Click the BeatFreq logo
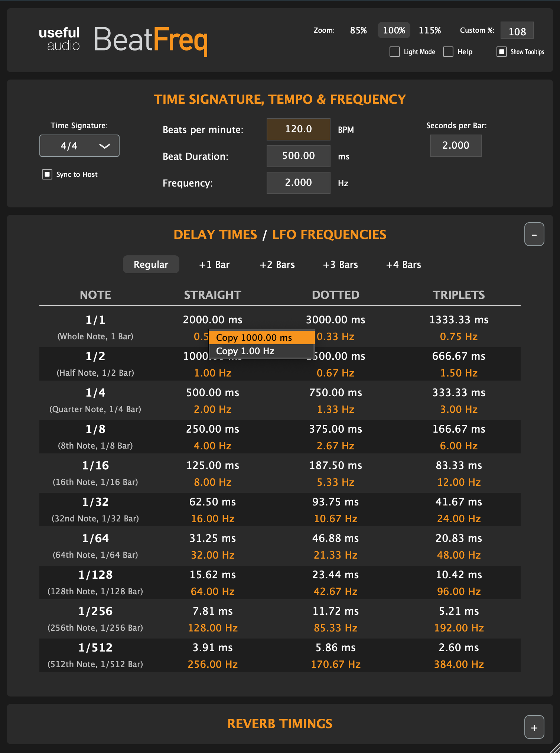Image resolution: width=560 pixels, height=753 pixels. coord(150,39)
